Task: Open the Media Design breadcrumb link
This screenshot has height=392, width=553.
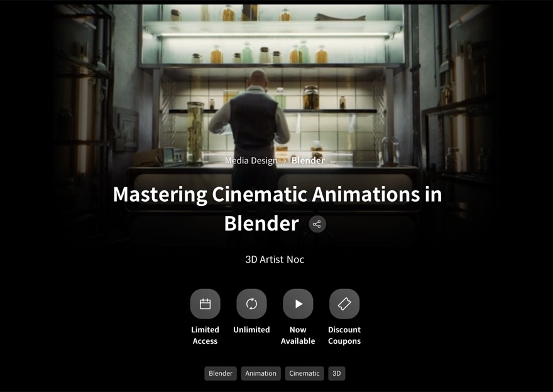Action: (251, 161)
